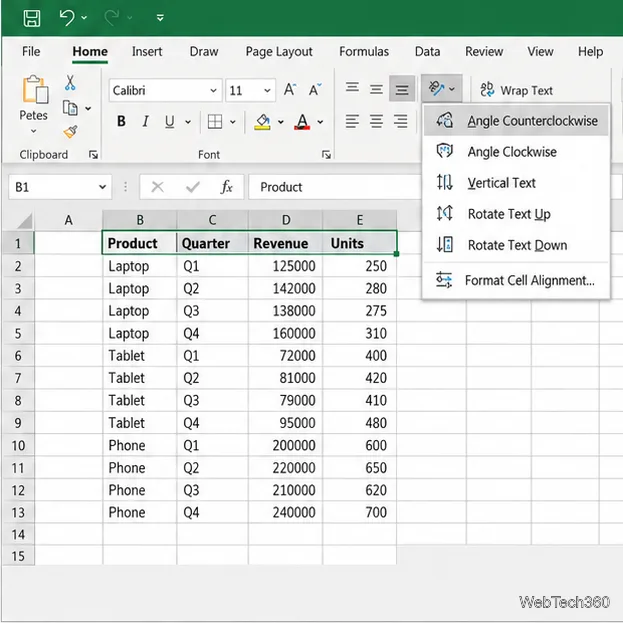Open the Help tab
This screenshot has height=623, width=623.
590,52
